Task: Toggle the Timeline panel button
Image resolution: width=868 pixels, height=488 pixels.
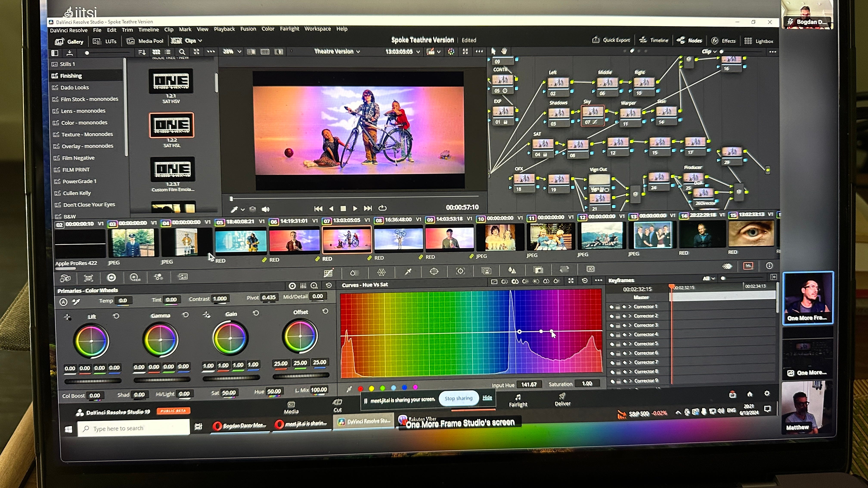Action: pos(654,40)
